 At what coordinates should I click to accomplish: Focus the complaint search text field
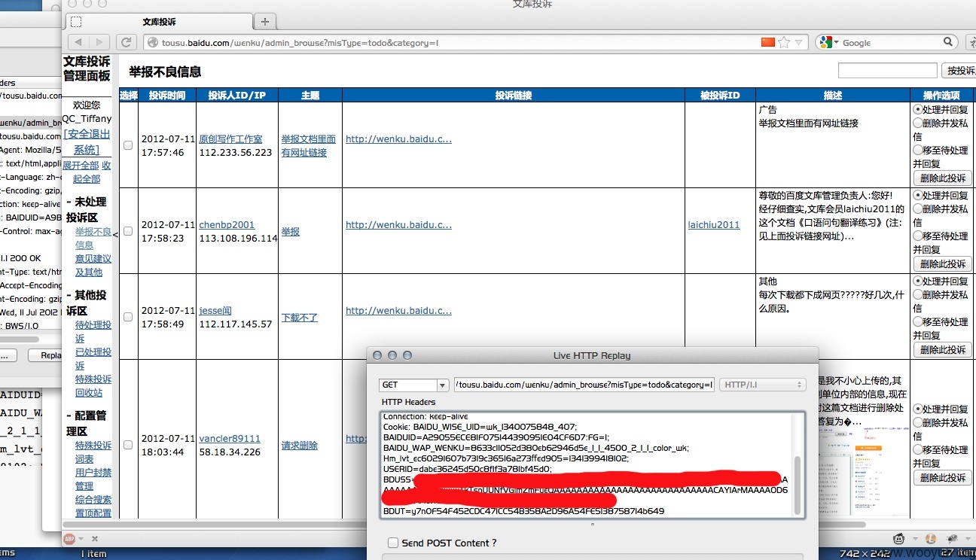pyautogui.click(x=887, y=70)
